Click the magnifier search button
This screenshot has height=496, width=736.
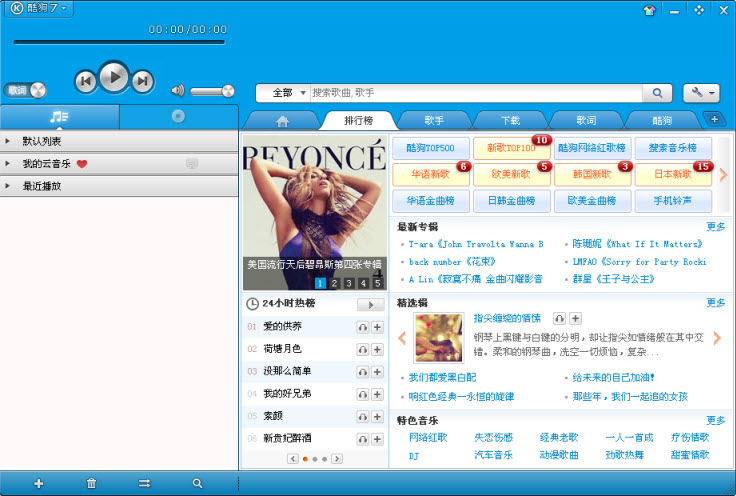pos(657,92)
